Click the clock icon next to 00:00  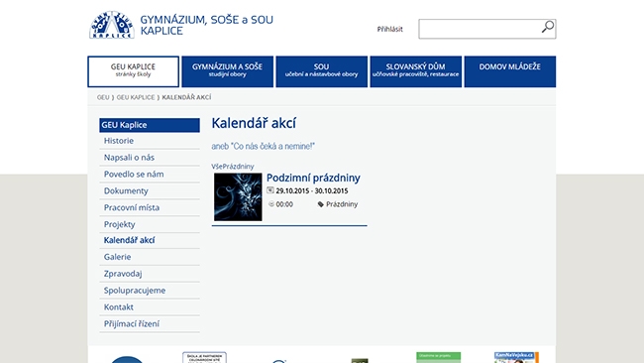(271, 204)
